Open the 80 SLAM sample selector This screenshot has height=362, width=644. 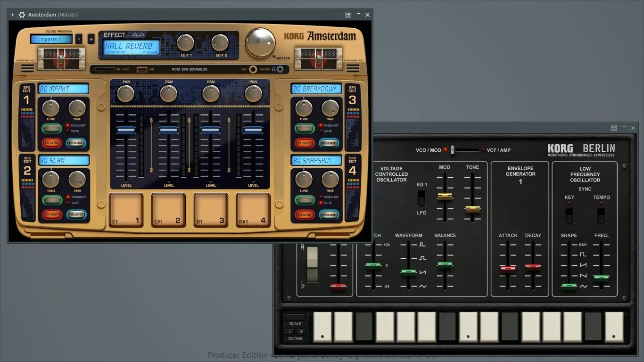pyautogui.click(x=64, y=160)
